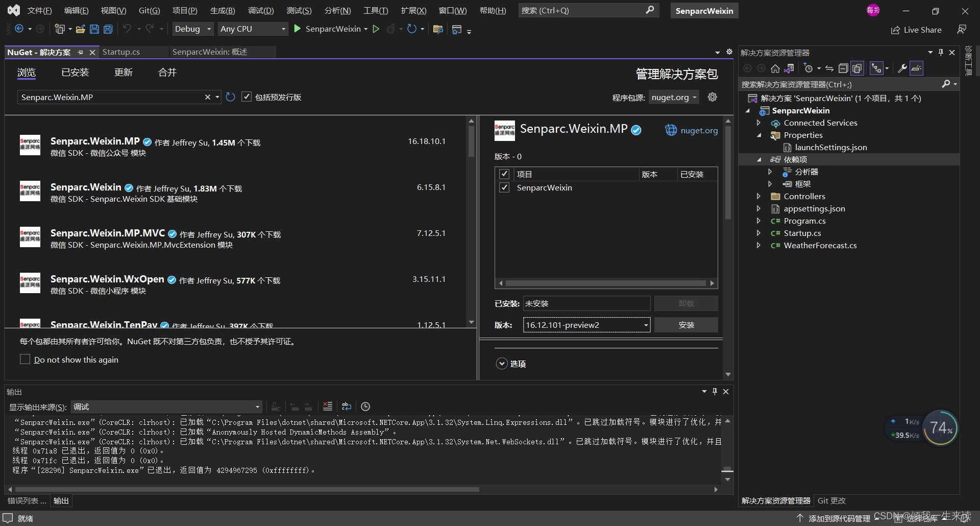Click the Install (安装) button

(x=686, y=325)
